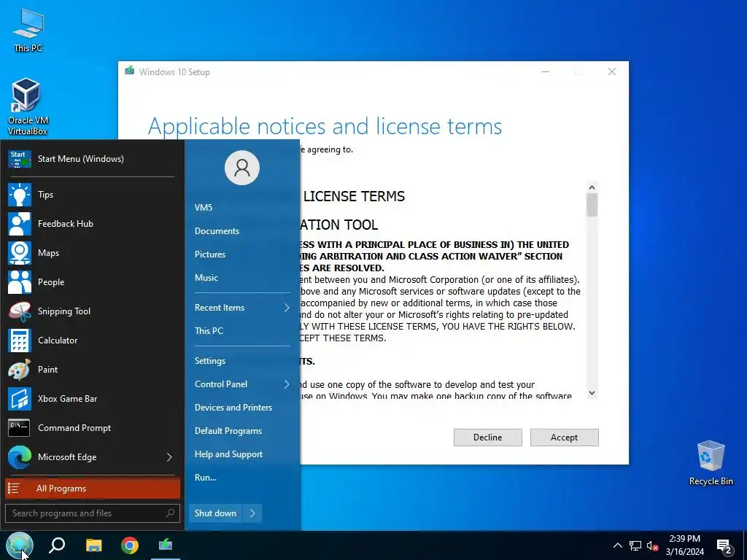
Task: Open Help and Support
Action: click(x=228, y=454)
